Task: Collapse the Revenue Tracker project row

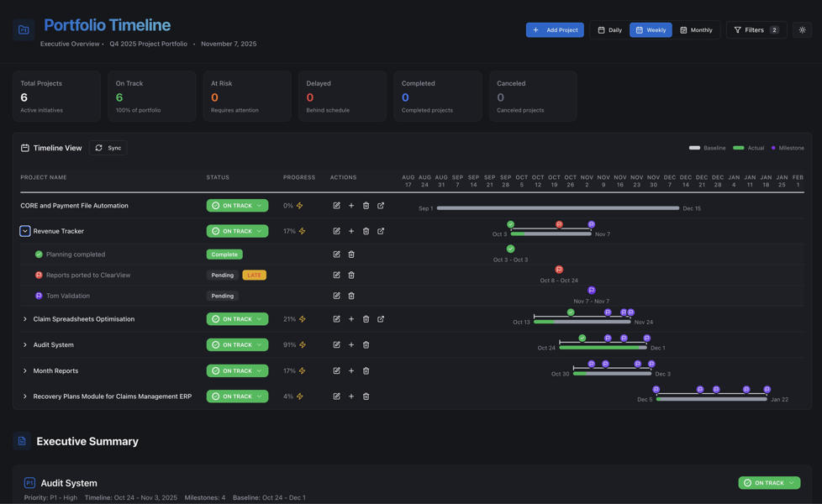Action: 24,231
